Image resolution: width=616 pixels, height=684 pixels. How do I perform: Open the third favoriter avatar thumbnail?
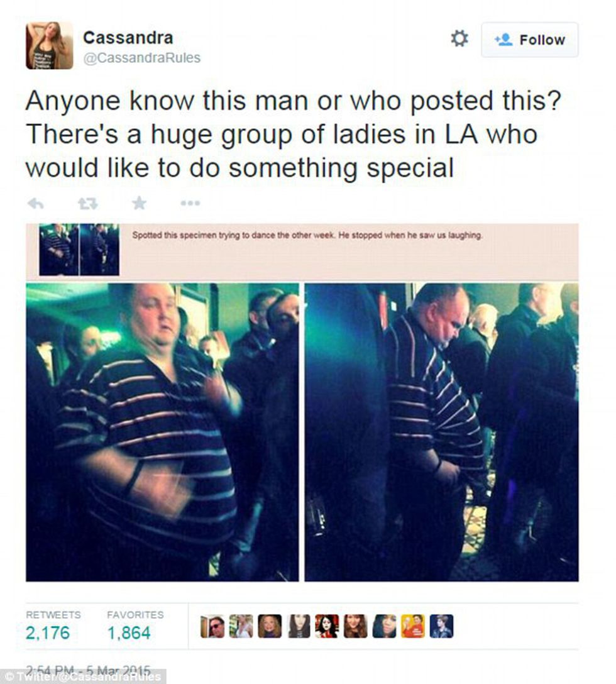coord(270,626)
